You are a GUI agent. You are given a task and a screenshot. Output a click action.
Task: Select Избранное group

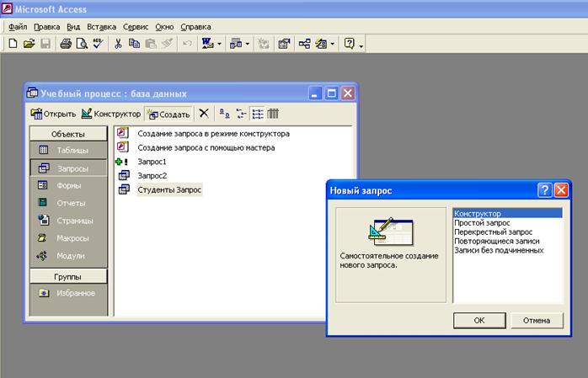click(68, 293)
